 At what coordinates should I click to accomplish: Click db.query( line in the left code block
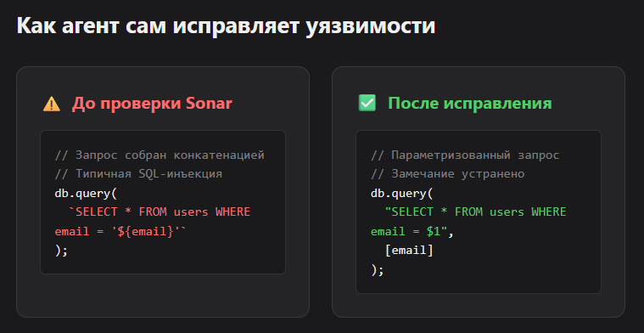pyautogui.click(x=86, y=193)
